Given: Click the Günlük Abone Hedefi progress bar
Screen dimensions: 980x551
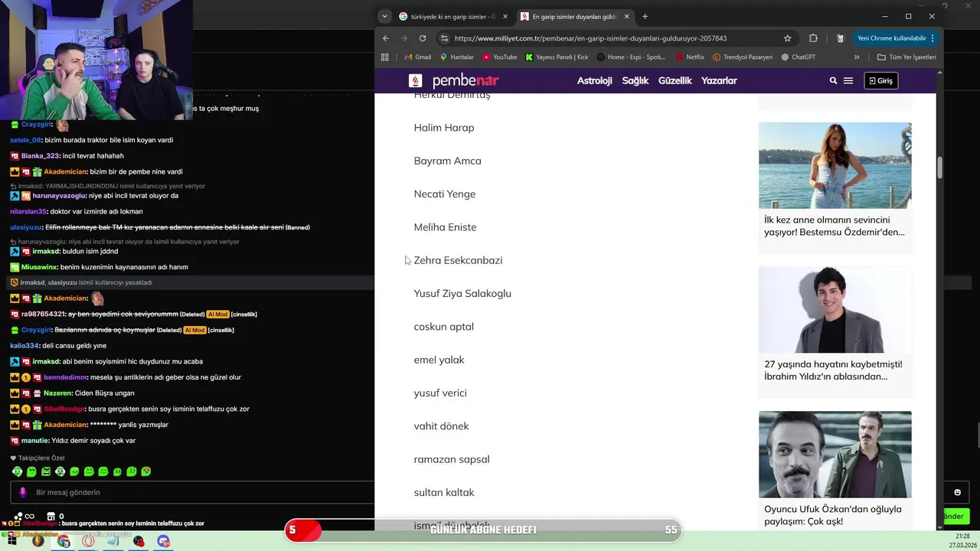Looking at the screenshot, I should tap(483, 530).
